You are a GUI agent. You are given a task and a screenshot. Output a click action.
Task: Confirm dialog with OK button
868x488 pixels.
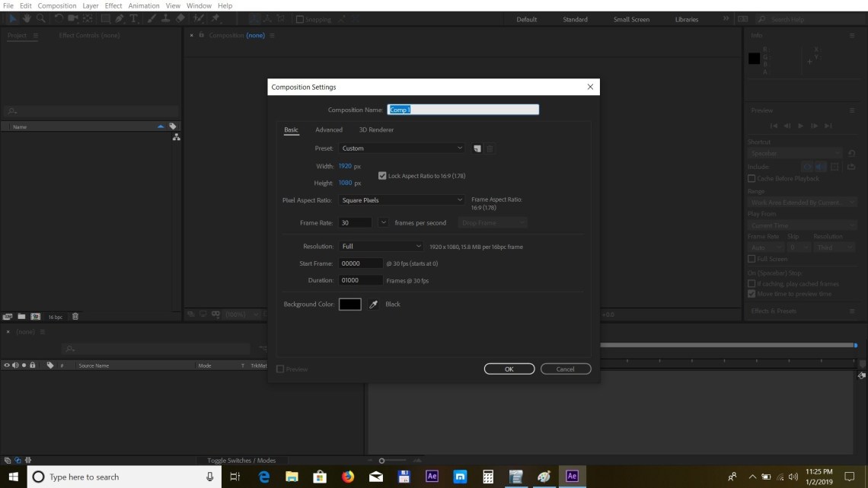point(509,369)
